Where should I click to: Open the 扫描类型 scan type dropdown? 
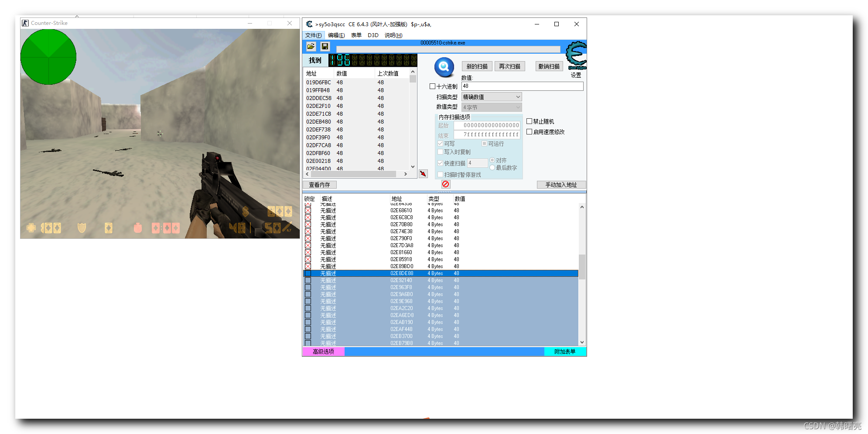tap(492, 97)
